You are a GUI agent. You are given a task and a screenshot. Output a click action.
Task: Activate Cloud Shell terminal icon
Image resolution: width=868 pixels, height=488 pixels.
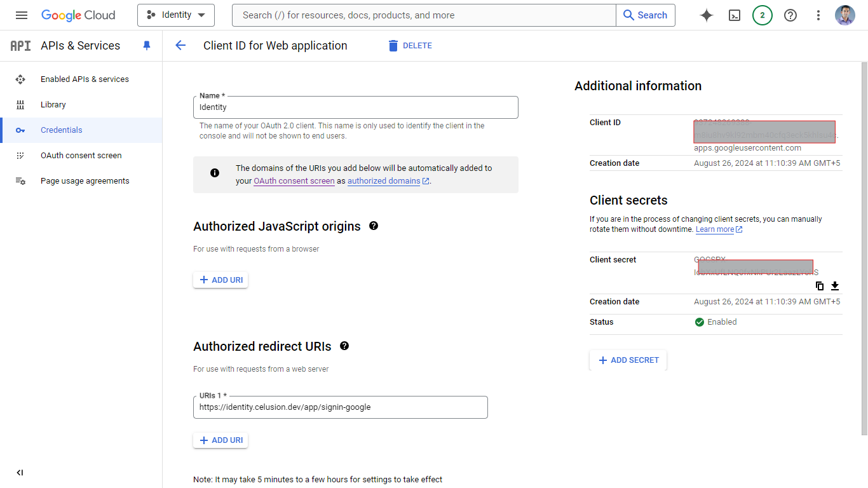coord(735,15)
